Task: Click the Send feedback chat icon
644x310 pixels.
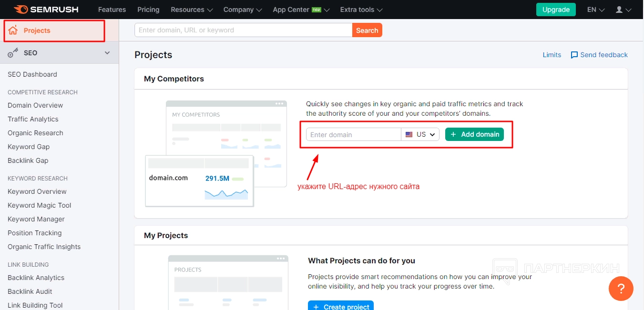Action: [574, 55]
